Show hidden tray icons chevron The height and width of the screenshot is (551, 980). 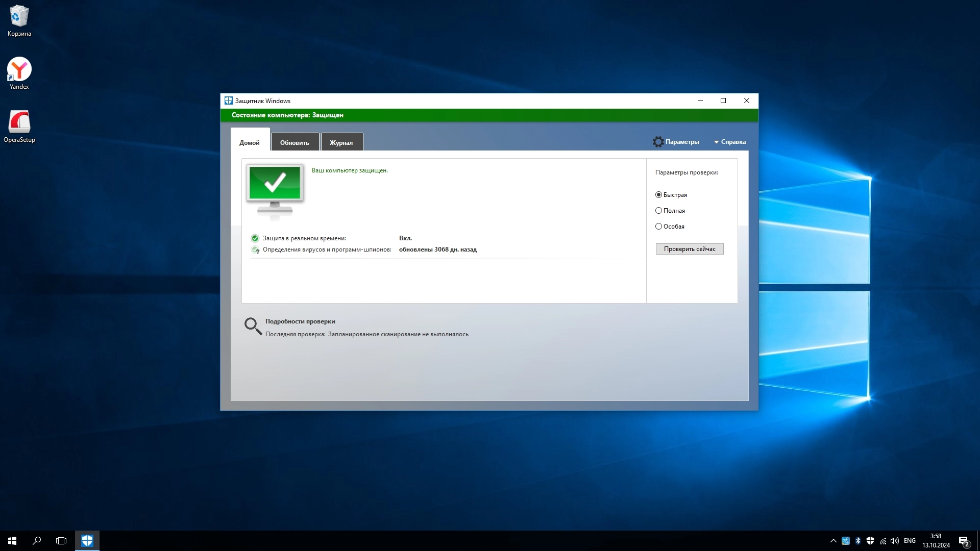point(834,541)
